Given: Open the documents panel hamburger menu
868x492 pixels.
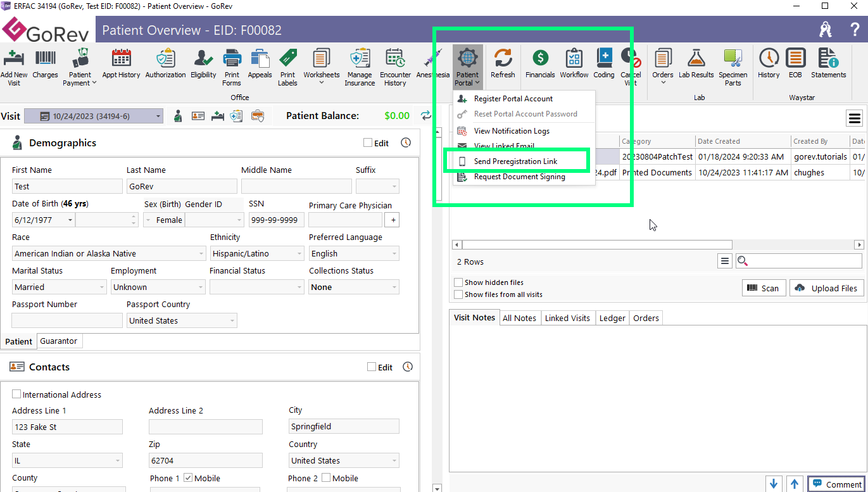Looking at the screenshot, I should pyautogui.click(x=855, y=118).
